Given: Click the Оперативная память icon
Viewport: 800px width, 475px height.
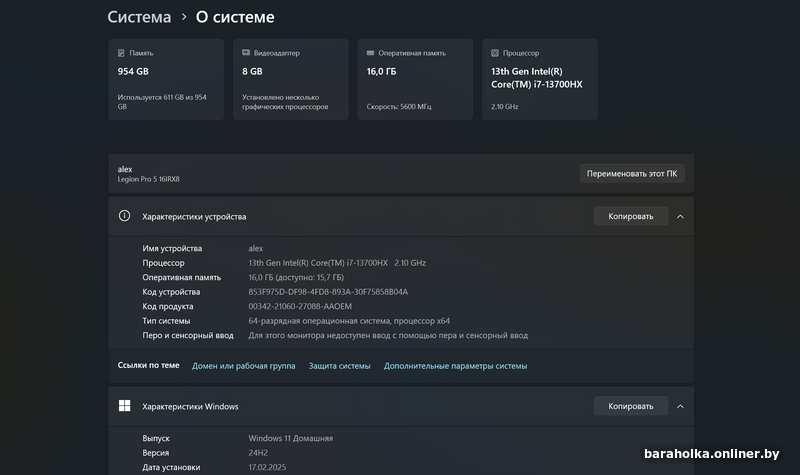Looking at the screenshot, I should tap(370, 53).
